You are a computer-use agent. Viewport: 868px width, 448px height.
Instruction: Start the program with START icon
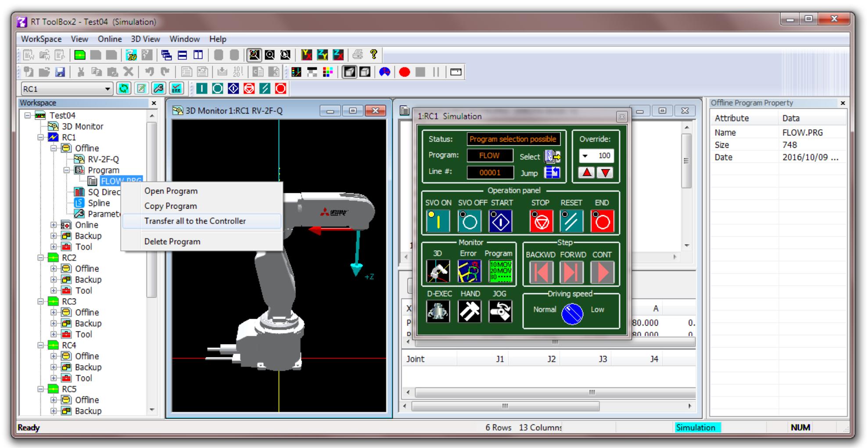pos(500,221)
